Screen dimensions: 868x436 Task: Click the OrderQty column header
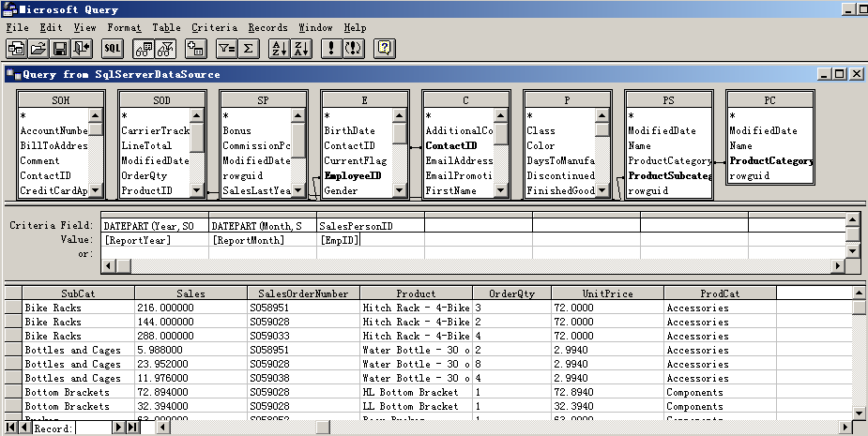coord(512,293)
